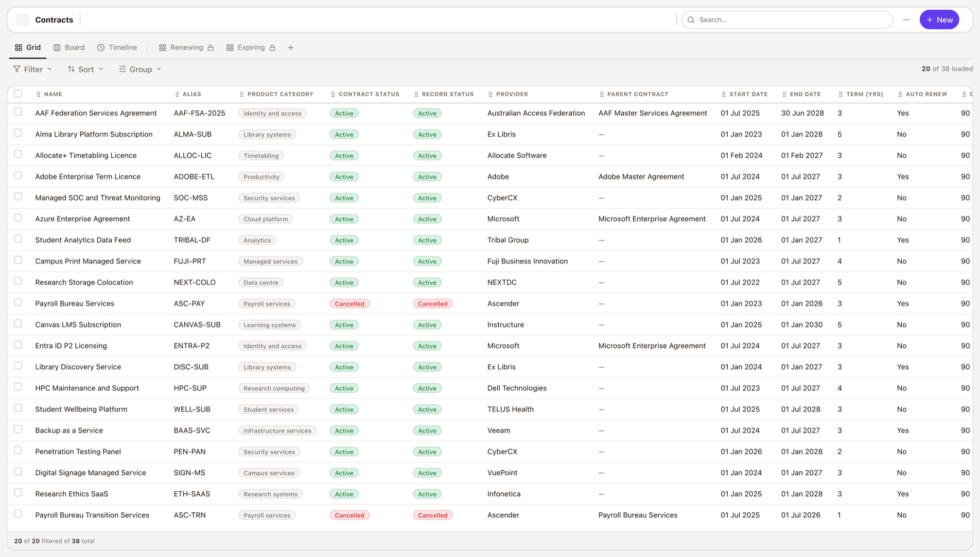
Task: Toggle the select-all rows checkbox
Action: coord(18,93)
